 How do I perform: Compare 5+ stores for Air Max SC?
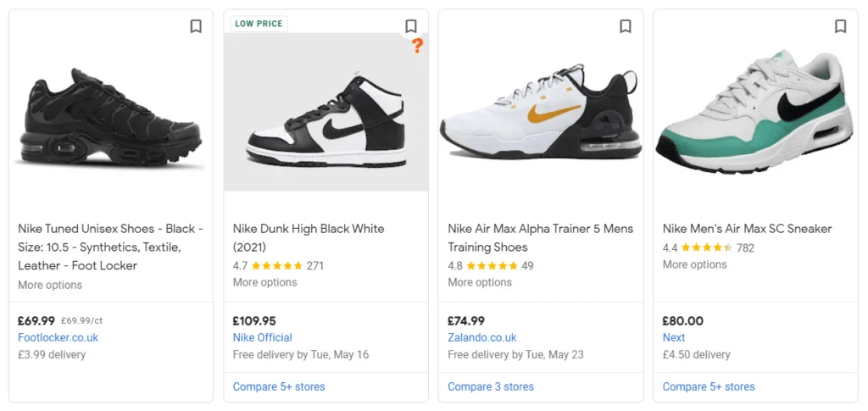[x=709, y=386]
